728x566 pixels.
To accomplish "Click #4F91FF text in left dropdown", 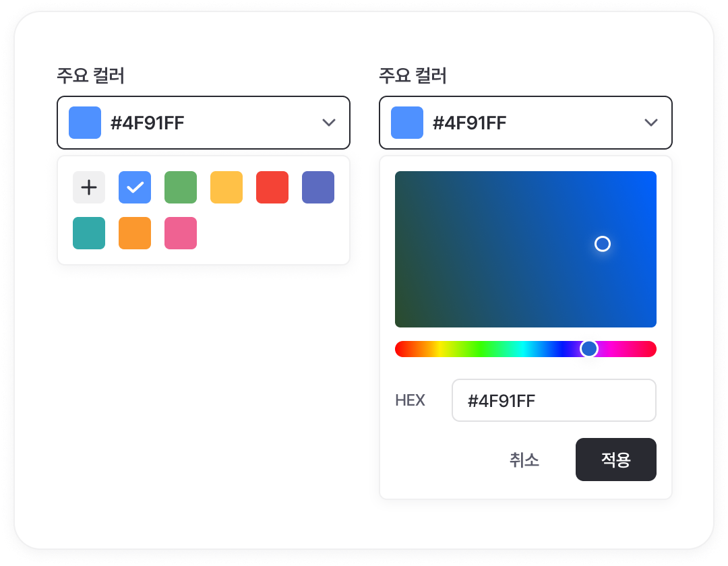I will [x=147, y=123].
